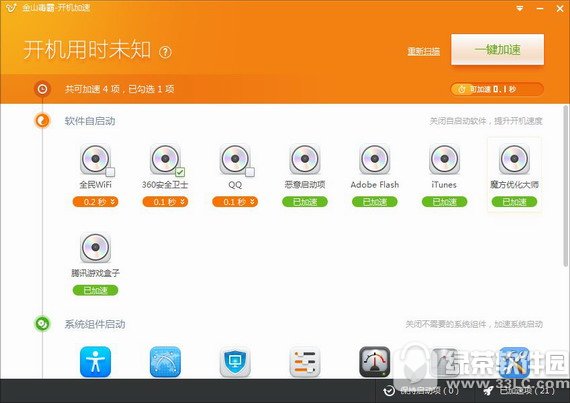Click the Adobe Flash disc icon

tap(374, 159)
